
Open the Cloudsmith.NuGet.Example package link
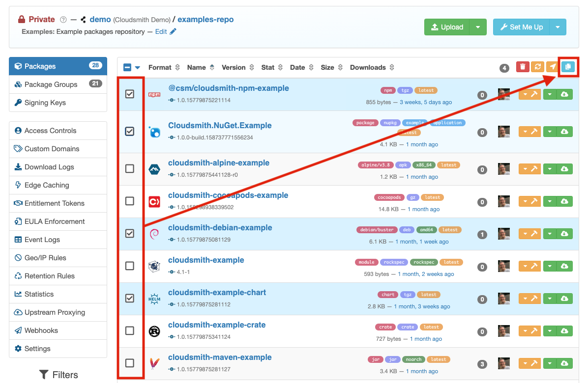tap(220, 125)
